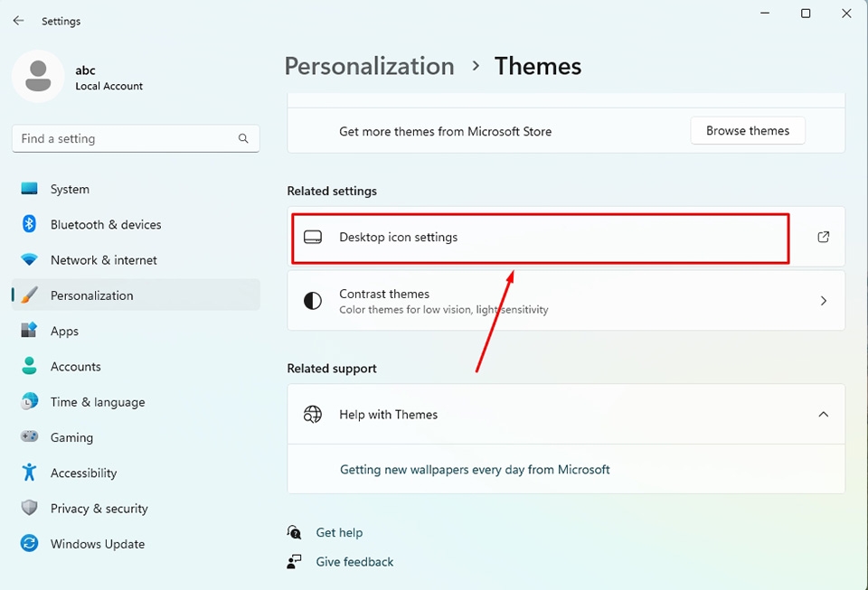868x590 pixels.
Task: Click the Bluetooth icon in sidebar
Action: click(29, 224)
